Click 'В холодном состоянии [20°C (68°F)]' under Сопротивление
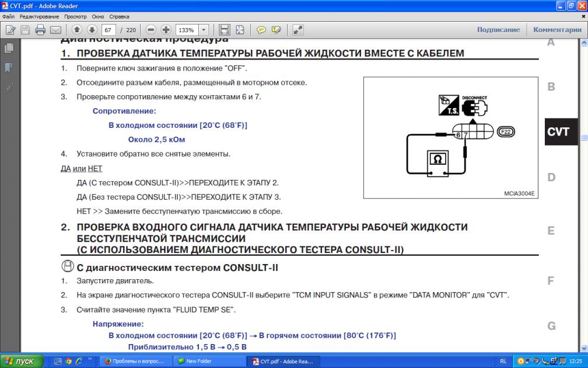 tap(178, 126)
